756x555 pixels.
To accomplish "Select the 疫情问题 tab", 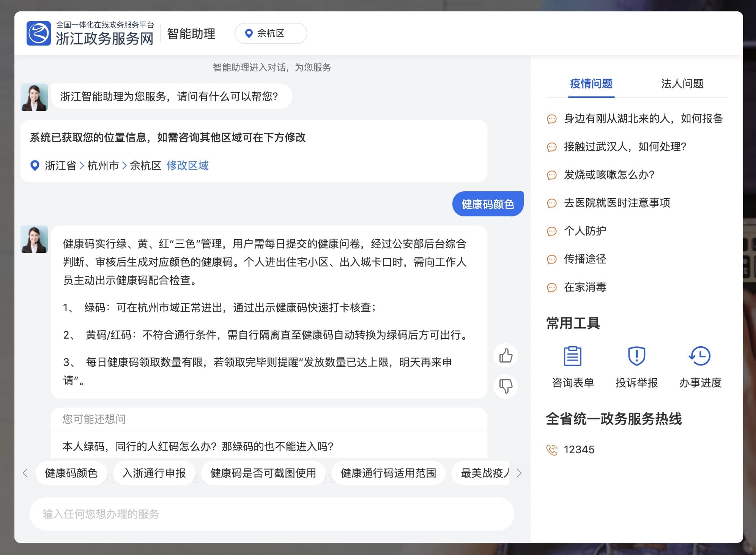I will point(591,84).
